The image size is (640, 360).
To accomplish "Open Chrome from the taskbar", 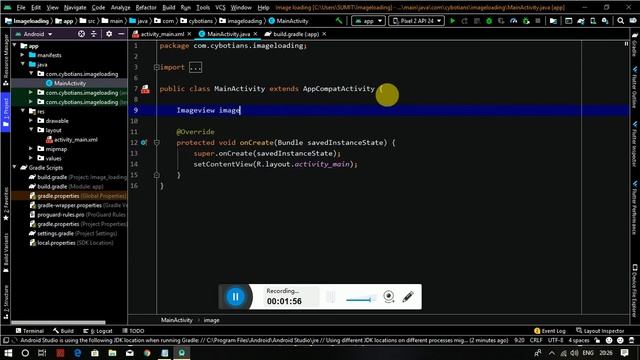I will 147,353.
